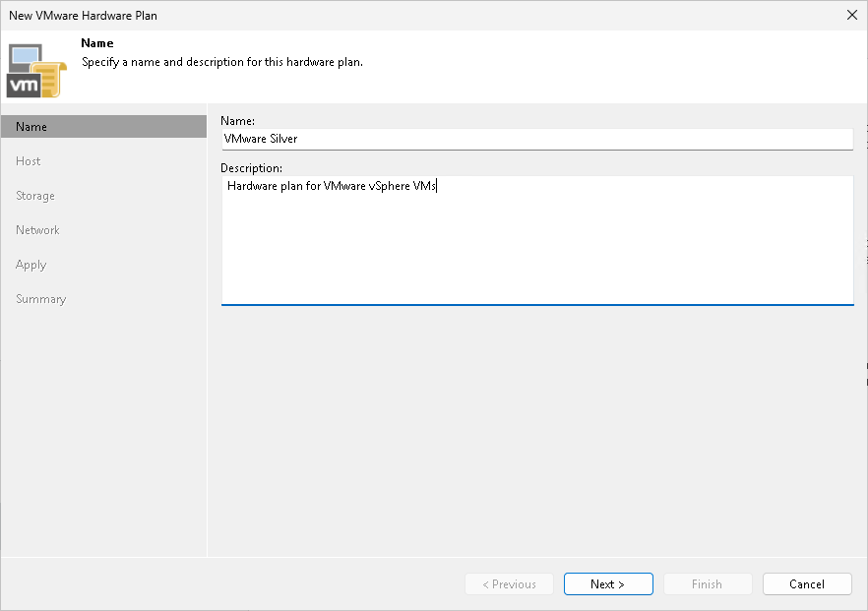Viewport: 868px width, 611px height.
Task: Jump to the Apply step
Action: click(x=31, y=264)
